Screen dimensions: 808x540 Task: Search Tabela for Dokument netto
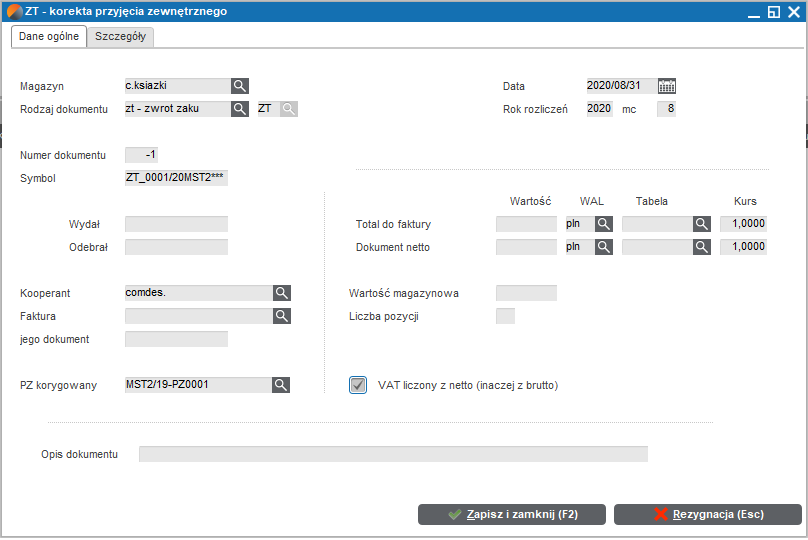(x=701, y=247)
